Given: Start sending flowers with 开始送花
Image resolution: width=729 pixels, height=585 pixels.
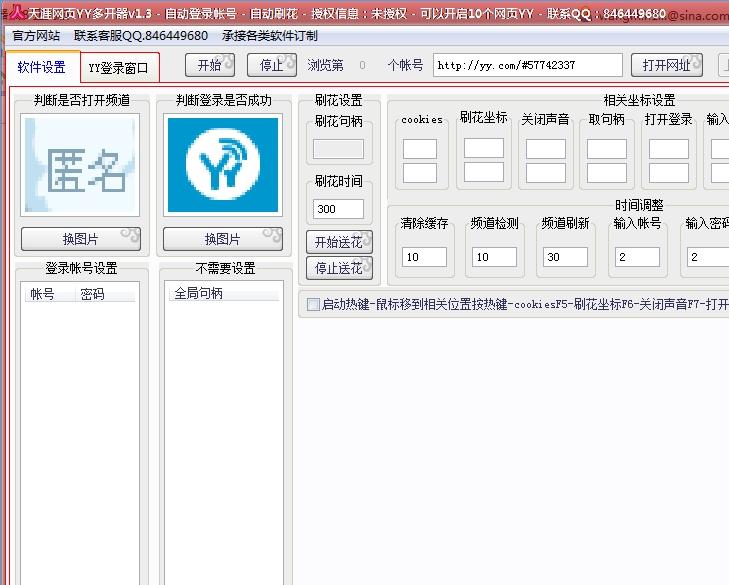Looking at the screenshot, I should click(x=339, y=242).
